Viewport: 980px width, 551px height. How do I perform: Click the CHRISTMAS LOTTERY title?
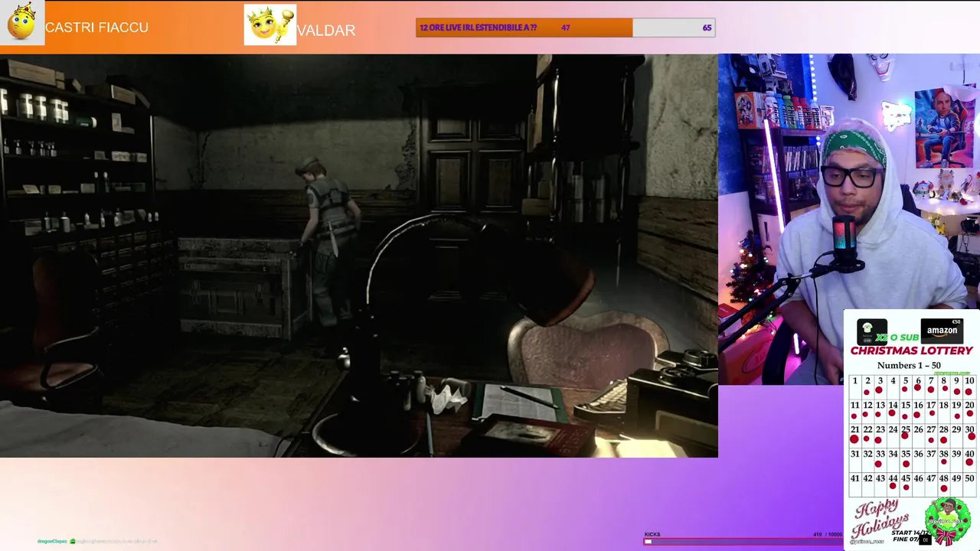(911, 350)
